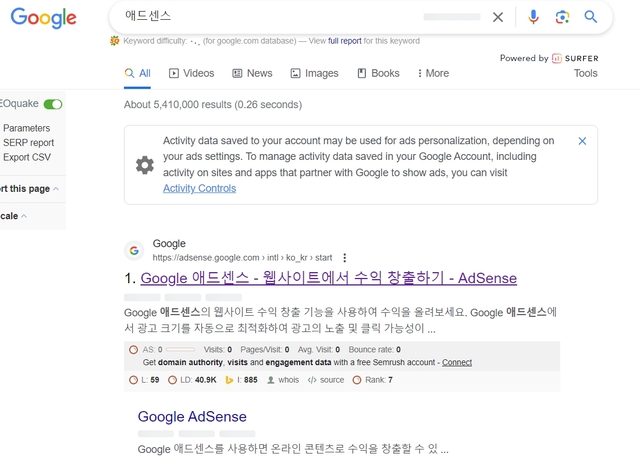The image size is (640, 464).
Task: Click the AS authority score bar
Action: click(180, 350)
